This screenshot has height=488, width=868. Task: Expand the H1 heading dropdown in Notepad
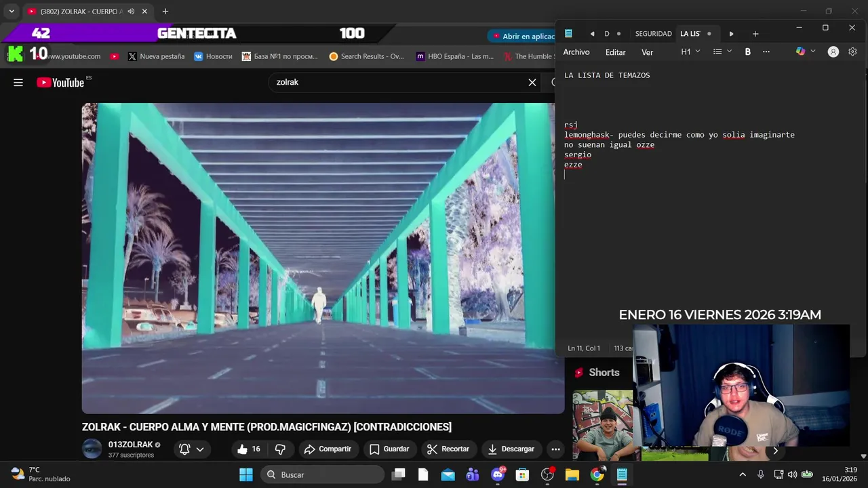pyautogui.click(x=690, y=52)
